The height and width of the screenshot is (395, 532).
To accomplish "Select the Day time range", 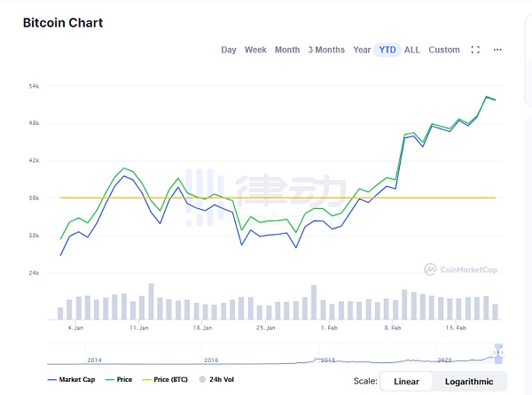I will pyautogui.click(x=229, y=50).
